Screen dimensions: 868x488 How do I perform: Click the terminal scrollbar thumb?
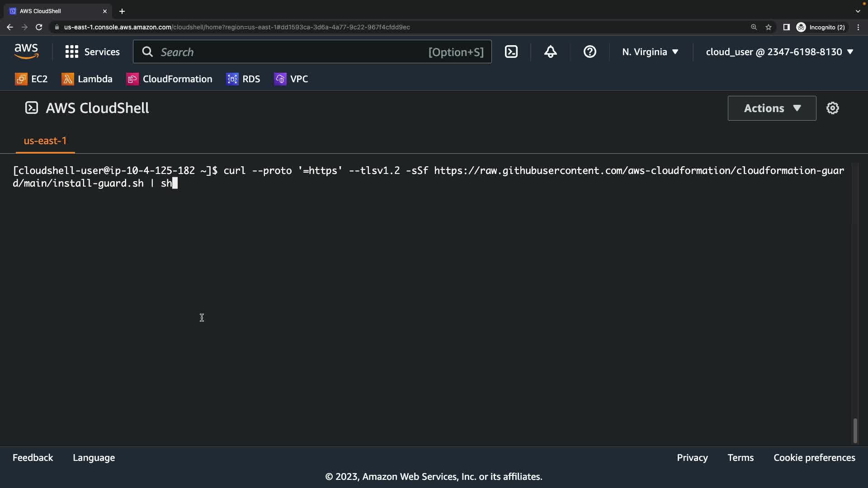pos(855,431)
